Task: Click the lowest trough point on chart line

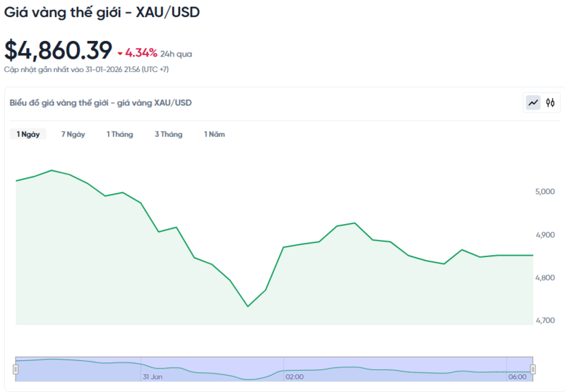Action: [x=247, y=306]
